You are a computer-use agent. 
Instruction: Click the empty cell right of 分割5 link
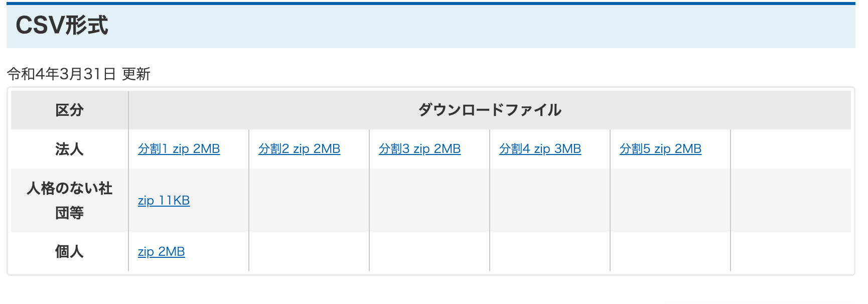tap(790, 149)
